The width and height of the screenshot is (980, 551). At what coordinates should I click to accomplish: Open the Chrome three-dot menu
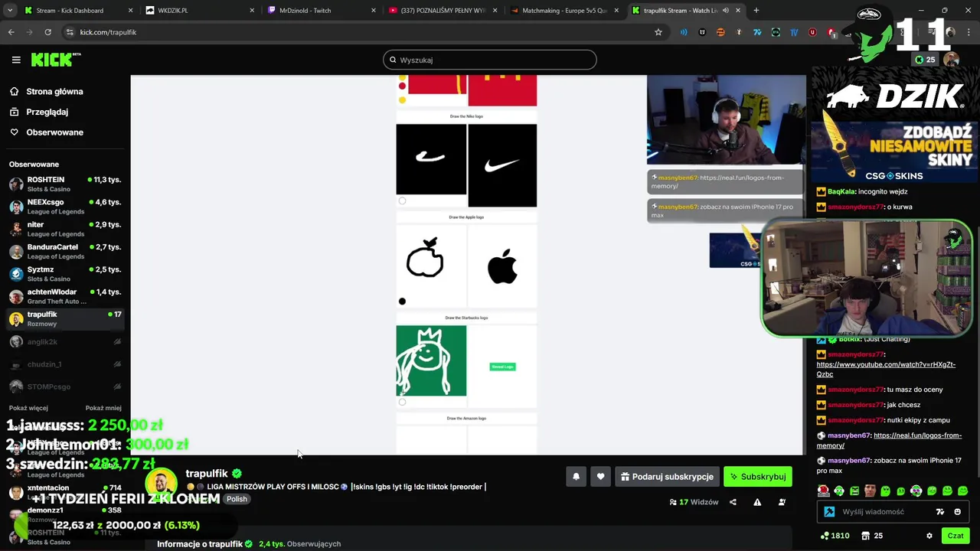click(969, 32)
